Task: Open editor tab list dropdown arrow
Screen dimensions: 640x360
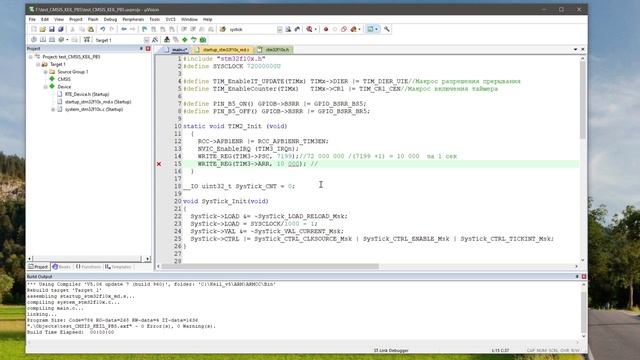Action: pos(575,49)
